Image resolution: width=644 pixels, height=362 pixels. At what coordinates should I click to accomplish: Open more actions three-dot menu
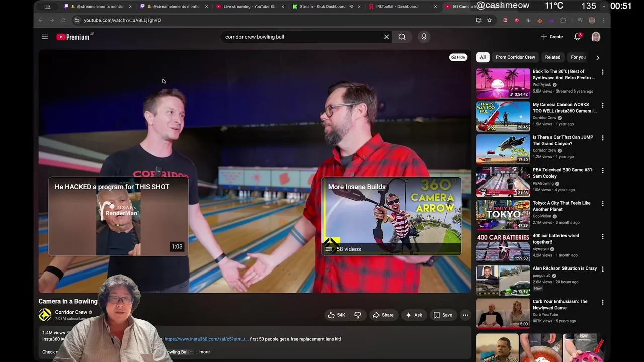click(465, 315)
